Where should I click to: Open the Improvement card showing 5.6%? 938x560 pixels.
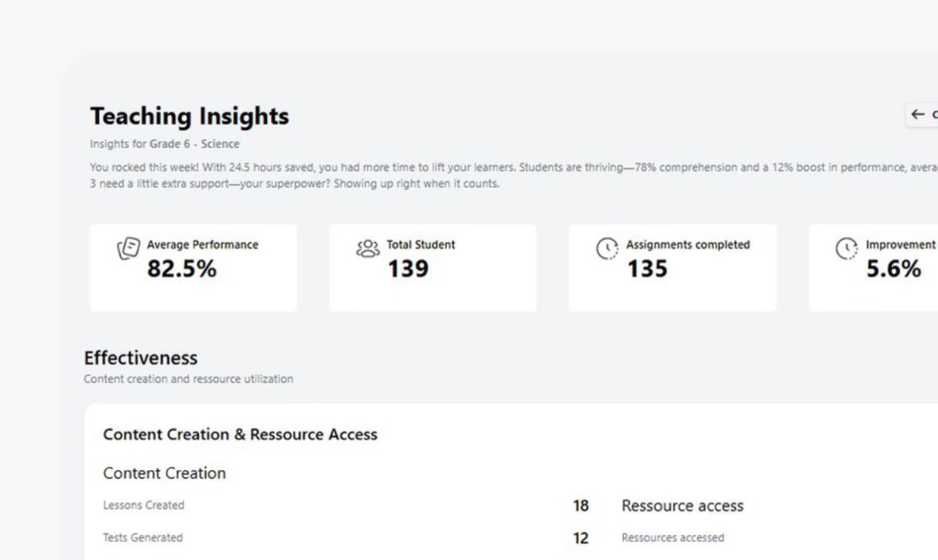click(880, 267)
